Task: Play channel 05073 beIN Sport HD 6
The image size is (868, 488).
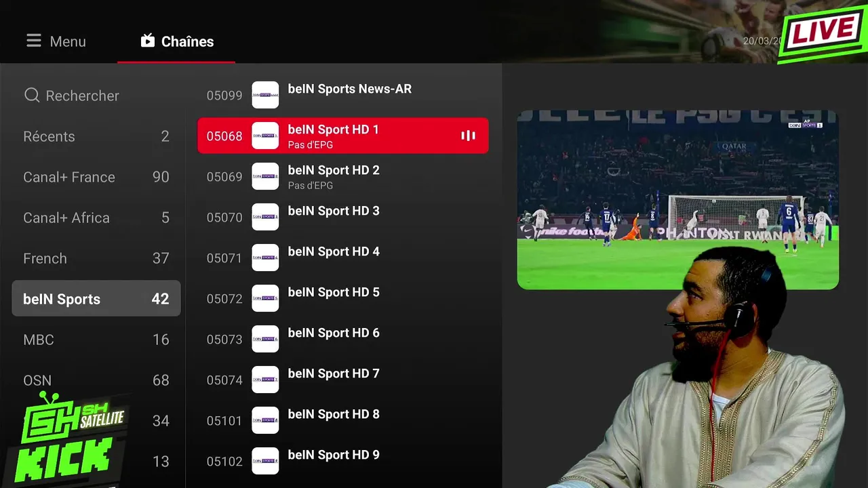Action: 342,339
